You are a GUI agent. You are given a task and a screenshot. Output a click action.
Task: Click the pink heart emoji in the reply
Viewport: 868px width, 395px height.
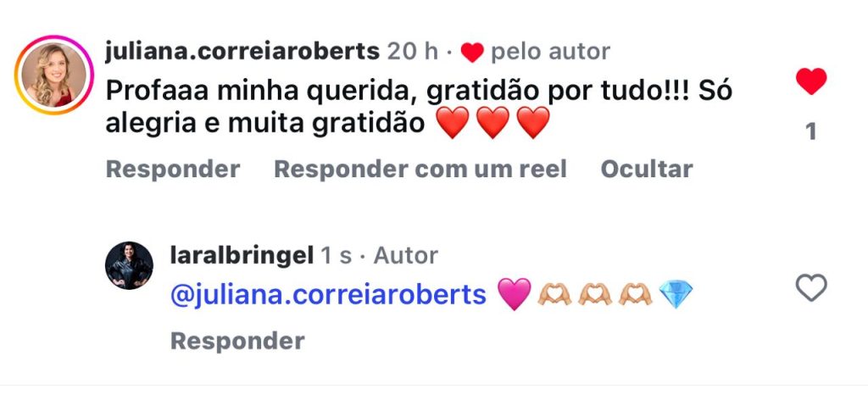[515, 294]
